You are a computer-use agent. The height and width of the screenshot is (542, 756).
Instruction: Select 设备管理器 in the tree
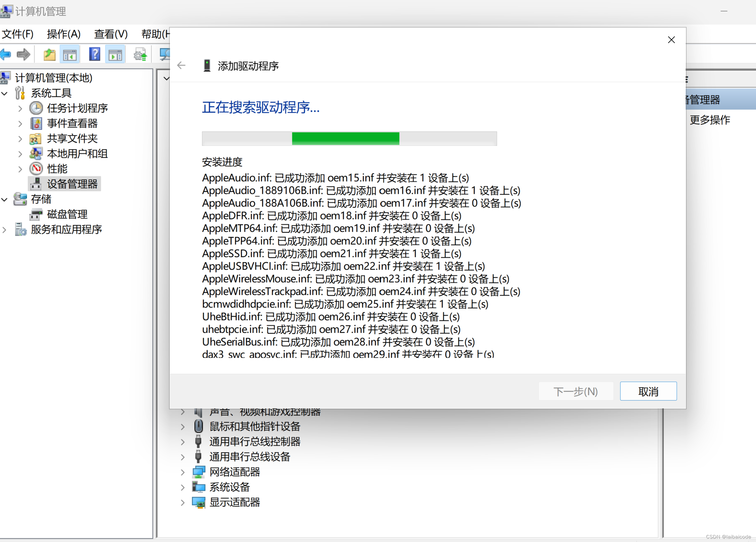coord(72,184)
